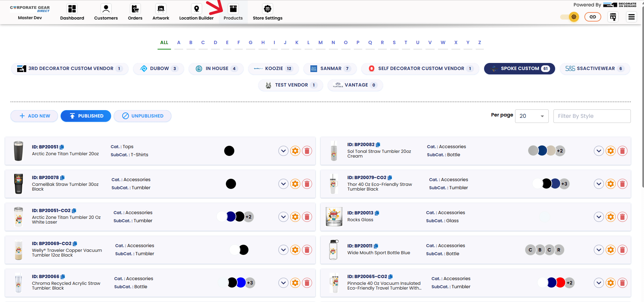
Task: Open settings gear for Arctic Zone Titan Tumbler 20oz
Action: coord(295,151)
